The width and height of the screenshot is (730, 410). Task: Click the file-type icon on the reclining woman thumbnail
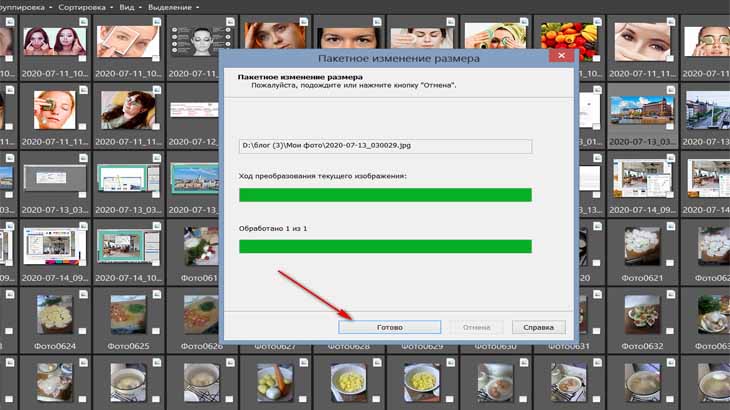157,90
